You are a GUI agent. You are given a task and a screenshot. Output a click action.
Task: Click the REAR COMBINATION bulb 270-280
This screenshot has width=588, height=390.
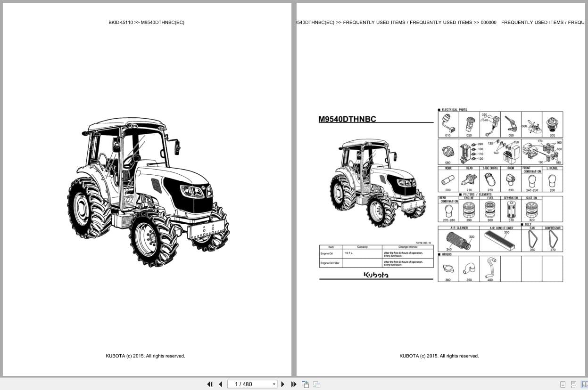click(x=448, y=211)
